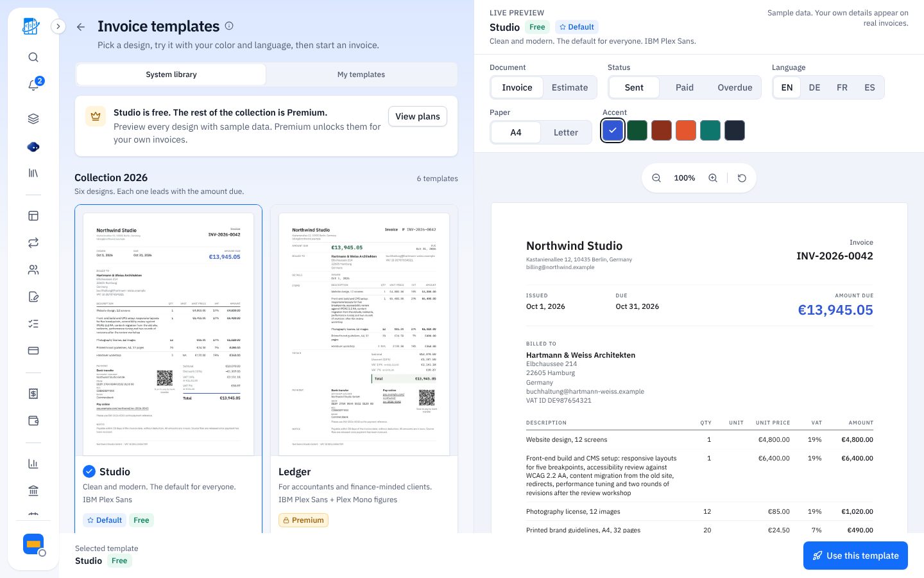924x578 pixels.
Task: Click the View plans button
Action: (418, 116)
